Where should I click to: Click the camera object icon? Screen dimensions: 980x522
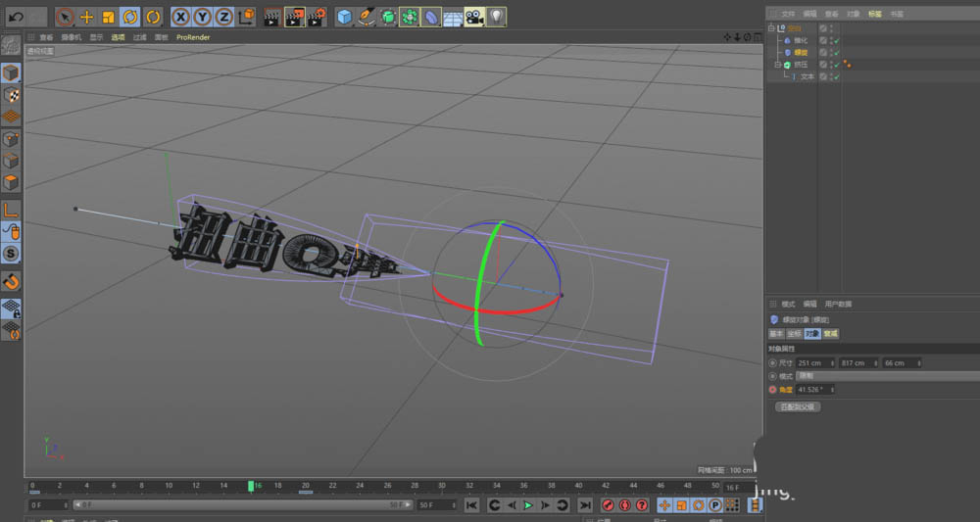(x=474, y=17)
